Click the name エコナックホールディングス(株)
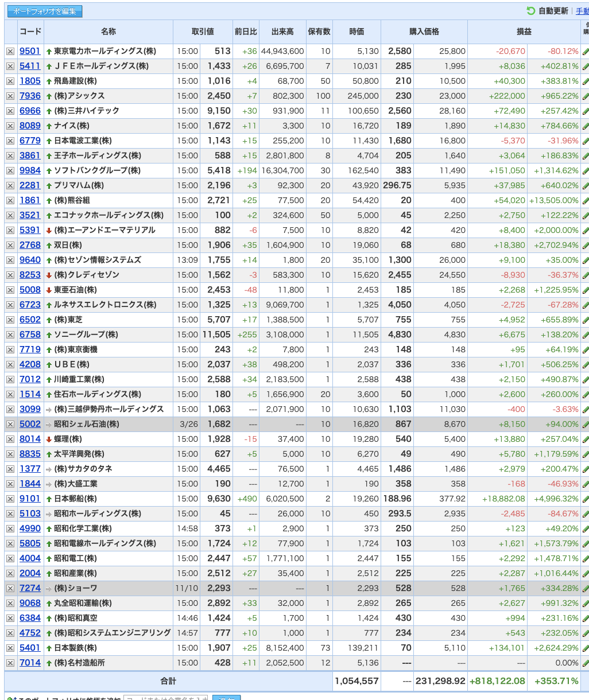589x700 pixels. coord(108,215)
